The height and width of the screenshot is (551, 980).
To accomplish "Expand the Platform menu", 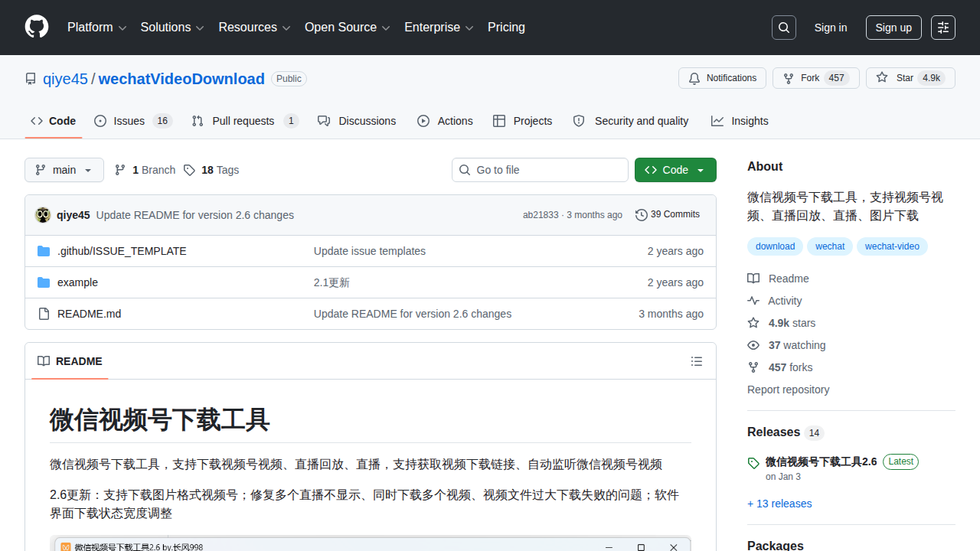I will 96,28.
